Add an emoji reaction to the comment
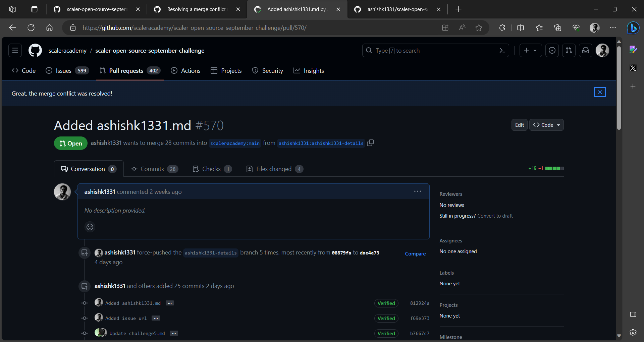The height and width of the screenshot is (342, 644). [90, 227]
